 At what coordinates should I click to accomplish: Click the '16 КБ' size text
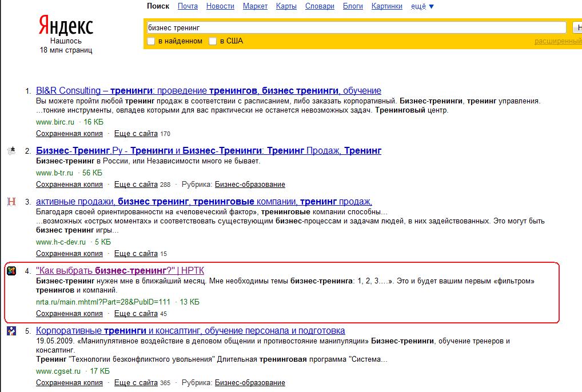pos(94,122)
